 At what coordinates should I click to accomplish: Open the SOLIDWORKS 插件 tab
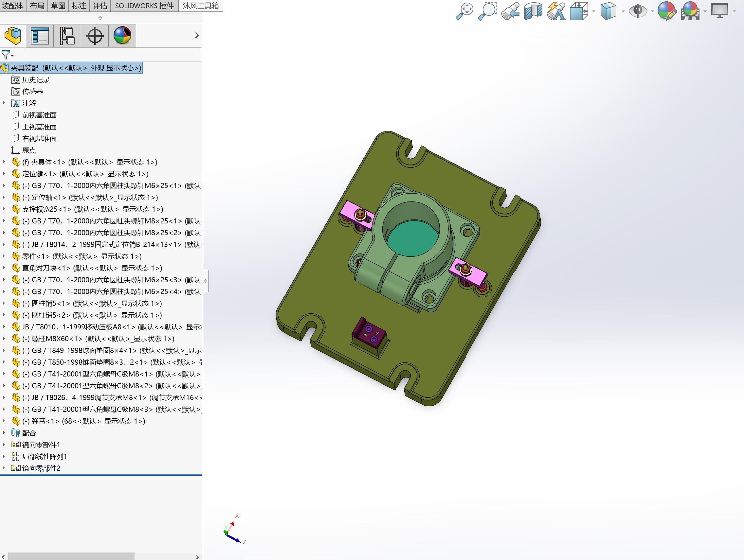[x=144, y=6]
